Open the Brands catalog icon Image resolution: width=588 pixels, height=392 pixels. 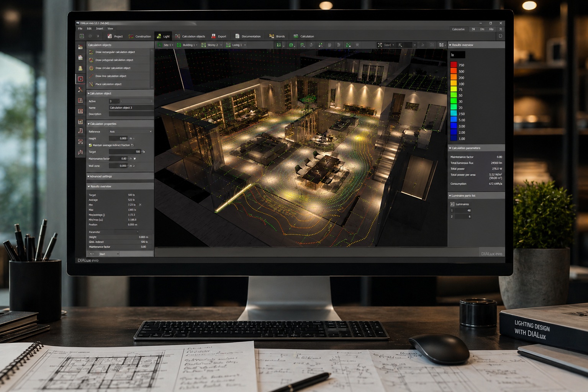tap(272, 36)
